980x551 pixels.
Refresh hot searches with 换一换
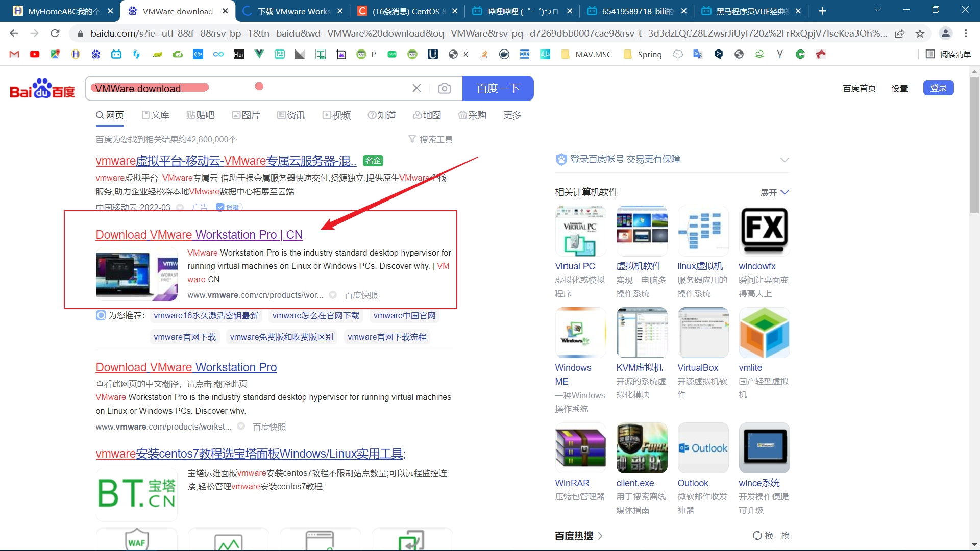tap(771, 536)
